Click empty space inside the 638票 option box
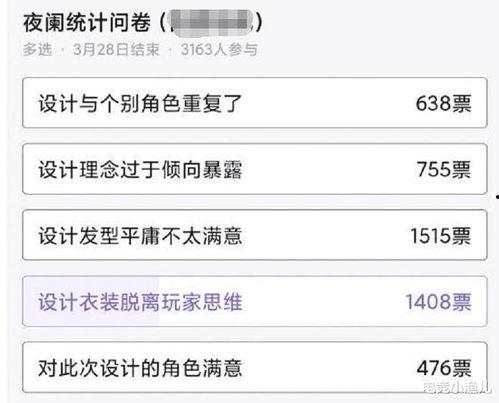499x403 pixels. pos(328,103)
